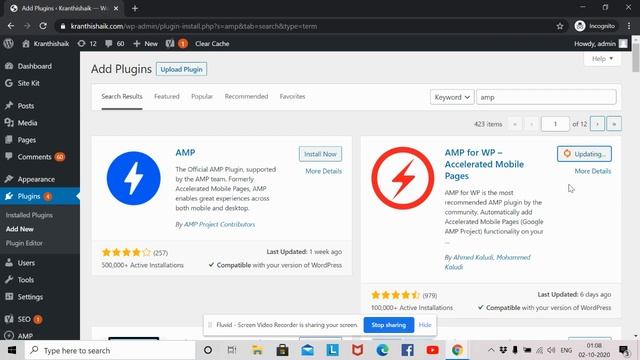Open Installed Plugins submenu
This screenshot has width=640, height=360.
[x=29, y=215]
